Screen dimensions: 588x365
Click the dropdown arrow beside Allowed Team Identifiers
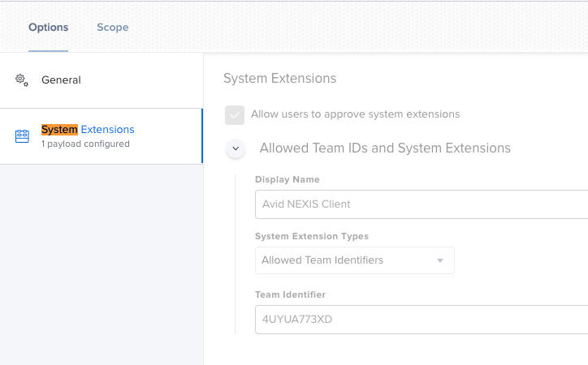pyautogui.click(x=440, y=260)
